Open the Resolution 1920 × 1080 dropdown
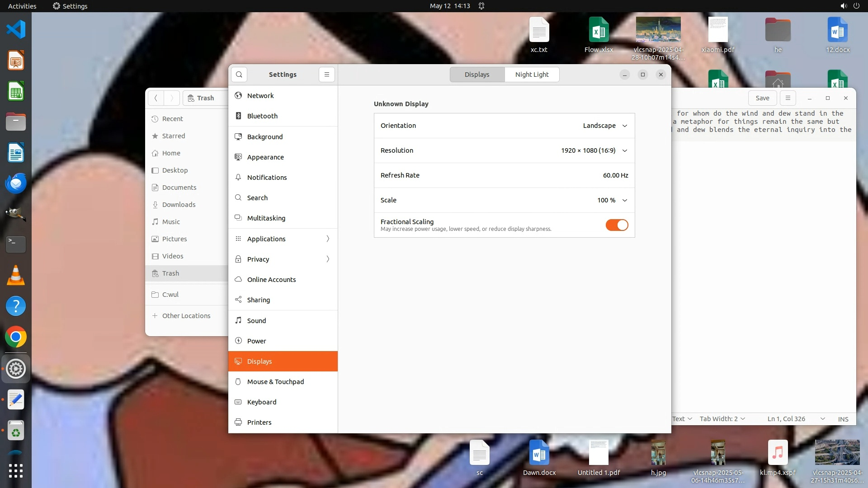The height and width of the screenshot is (488, 868). tap(594, 150)
